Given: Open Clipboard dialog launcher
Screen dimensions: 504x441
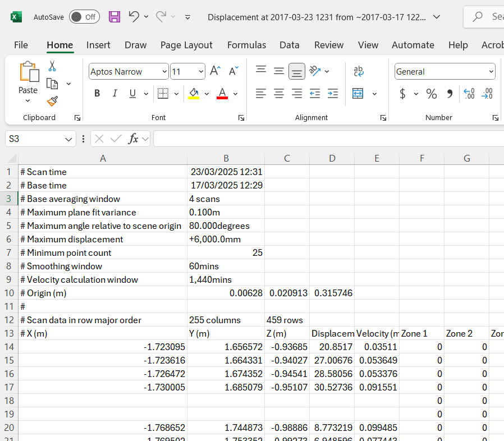Looking at the screenshot, I should [x=77, y=118].
